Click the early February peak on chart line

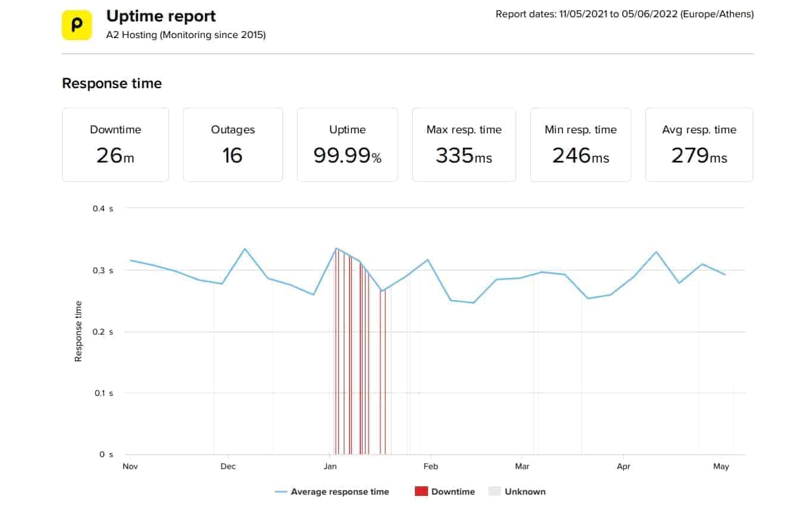pos(428,260)
